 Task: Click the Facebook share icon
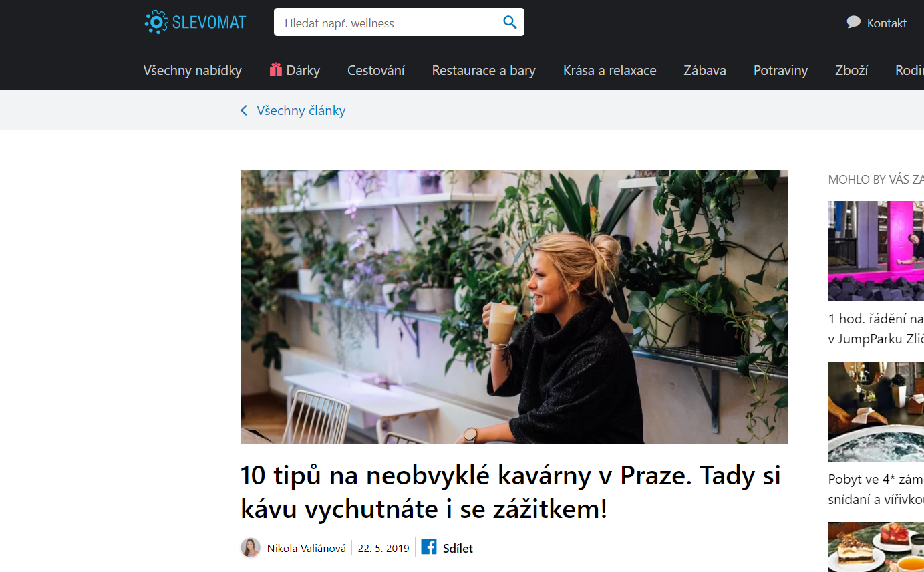click(429, 547)
